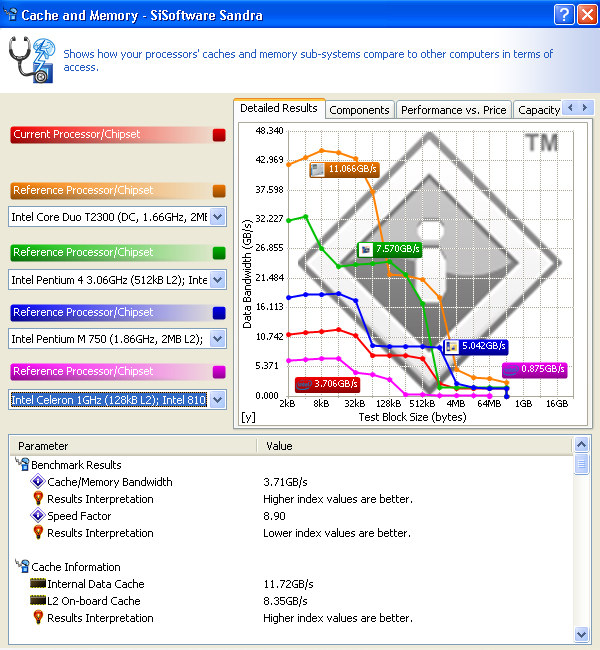
Task: Open the Components tab
Action: point(359,110)
